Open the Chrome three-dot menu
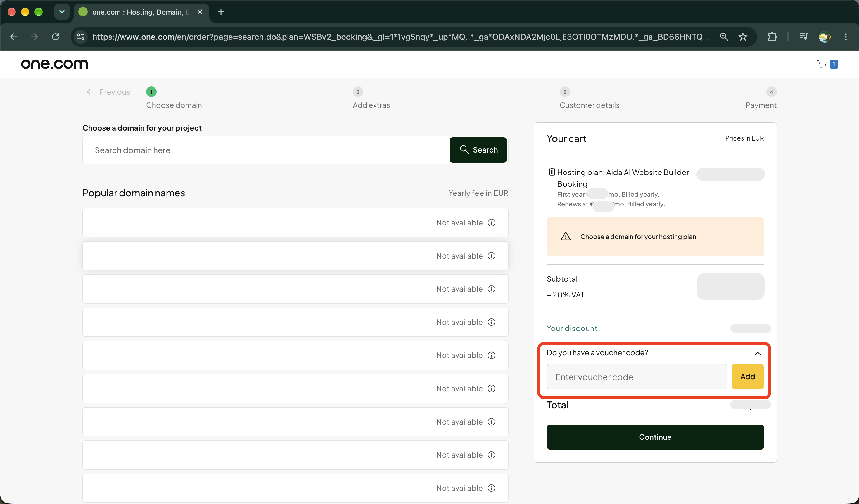The width and height of the screenshot is (859, 504). pos(846,37)
